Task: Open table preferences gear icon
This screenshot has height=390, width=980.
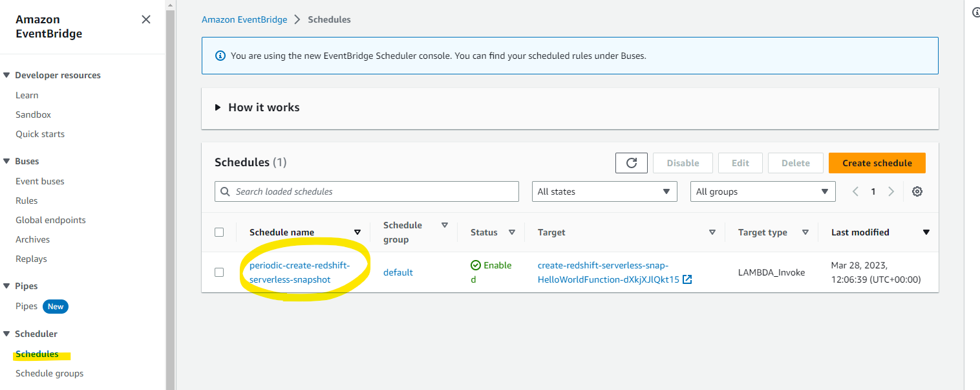Action: pyautogui.click(x=917, y=191)
